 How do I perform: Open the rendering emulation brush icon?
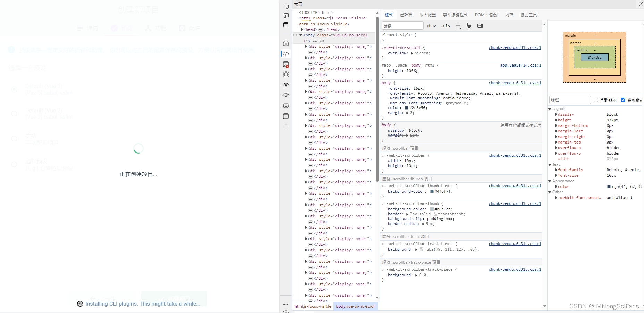click(x=469, y=26)
